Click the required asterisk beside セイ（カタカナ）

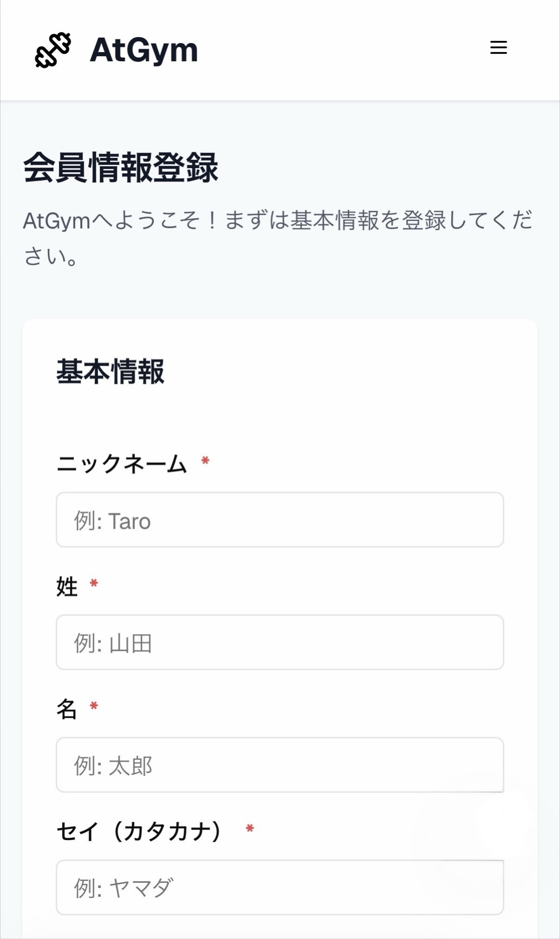pyautogui.click(x=250, y=828)
